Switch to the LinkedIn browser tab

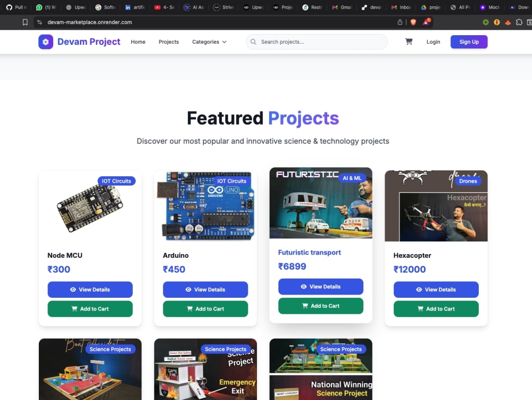coord(135,7)
